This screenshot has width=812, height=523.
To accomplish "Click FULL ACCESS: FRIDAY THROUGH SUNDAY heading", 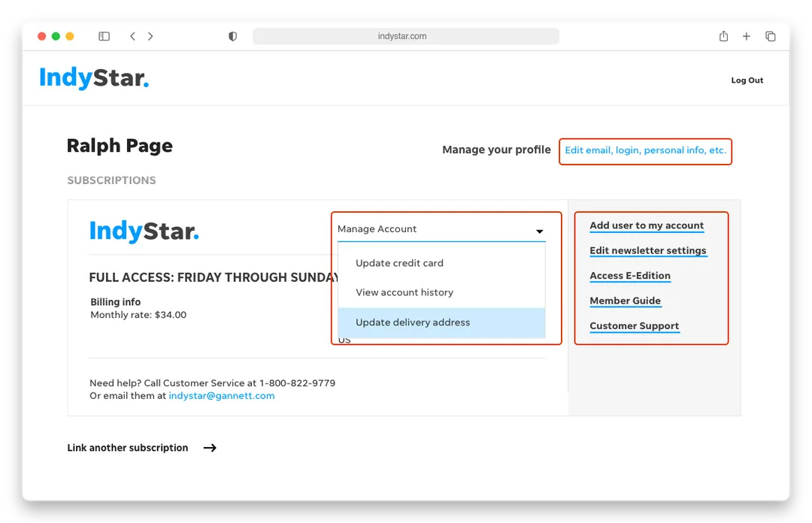I will [214, 277].
